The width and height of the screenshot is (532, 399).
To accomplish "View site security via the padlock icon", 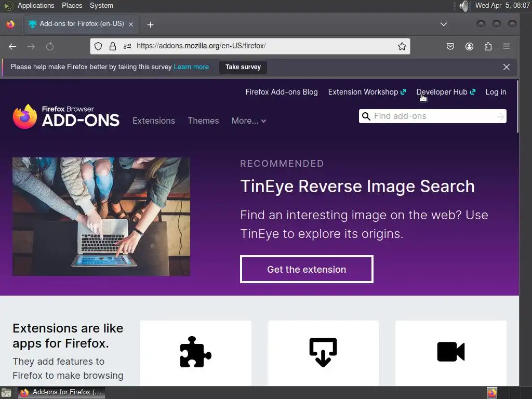I will tap(113, 46).
